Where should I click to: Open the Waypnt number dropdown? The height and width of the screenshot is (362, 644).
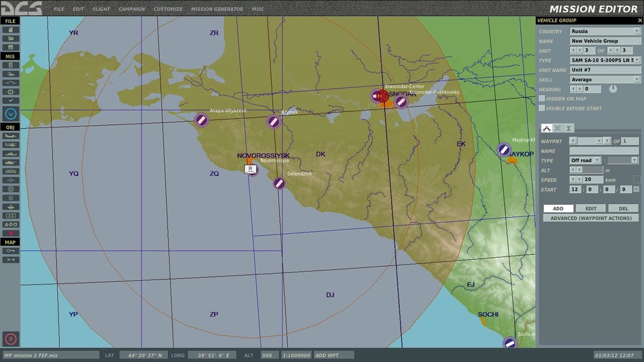click(599, 141)
